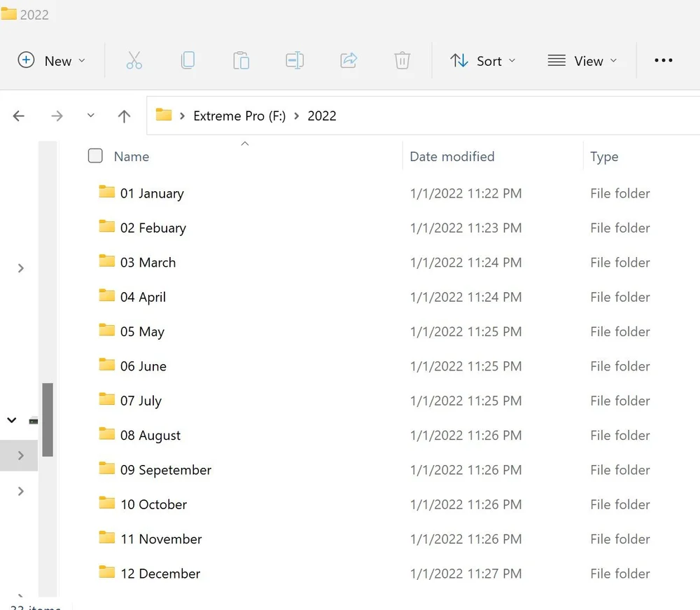This screenshot has height=610, width=700.
Task: Click the Delete trash icon
Action: tap(402, 60)
